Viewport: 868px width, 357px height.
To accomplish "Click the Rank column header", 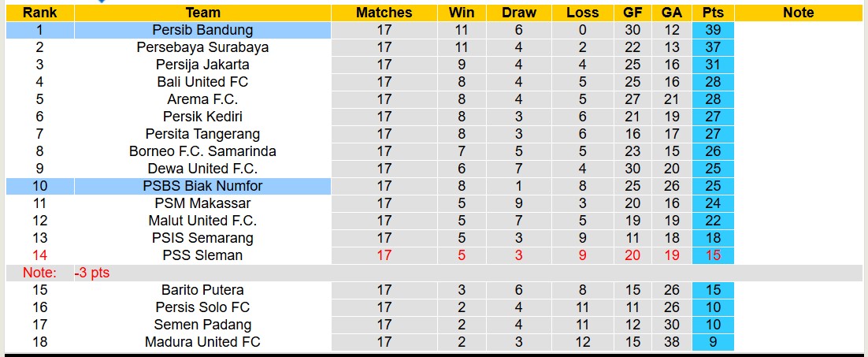I will pyautogui.click(x=39, y=13).
